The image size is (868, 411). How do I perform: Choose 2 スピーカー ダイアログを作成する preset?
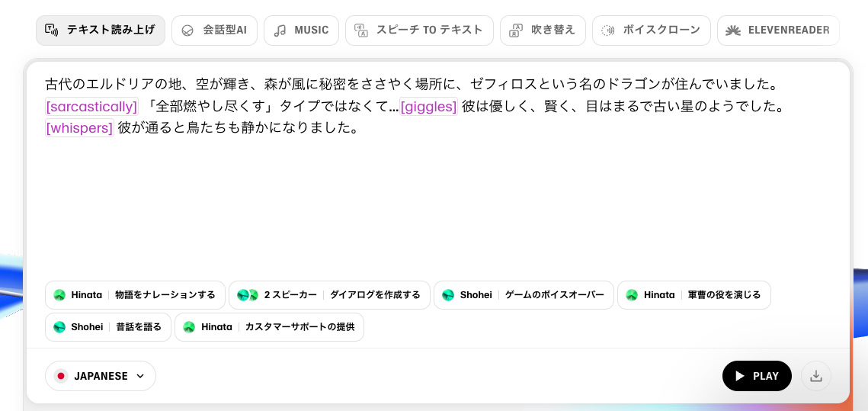(x=329, y=294)
